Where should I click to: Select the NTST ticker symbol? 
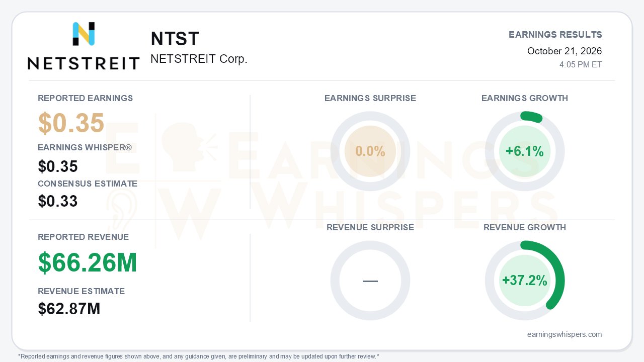(x=175, y=39)
